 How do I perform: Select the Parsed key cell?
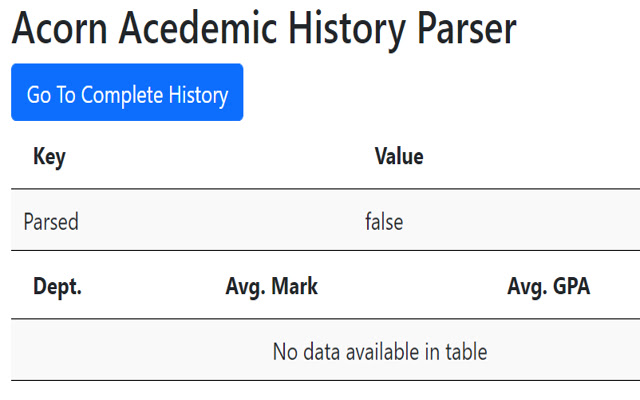[x=51, y=221]
